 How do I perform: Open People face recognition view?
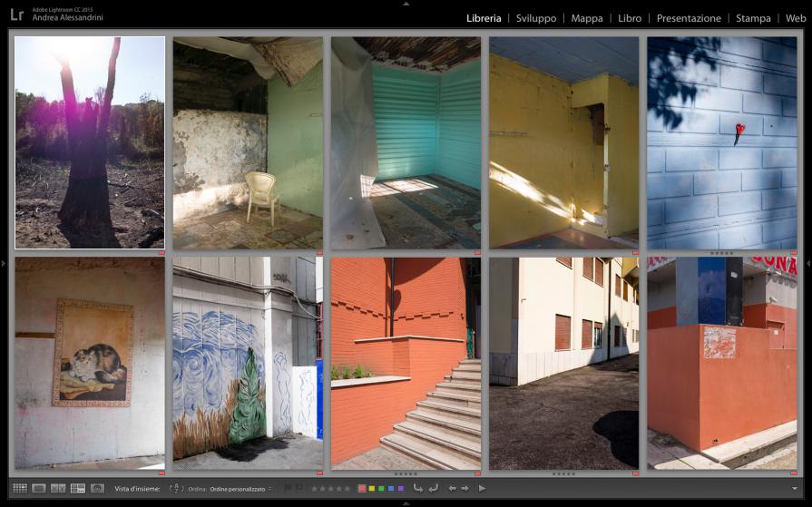coord(97,488)
